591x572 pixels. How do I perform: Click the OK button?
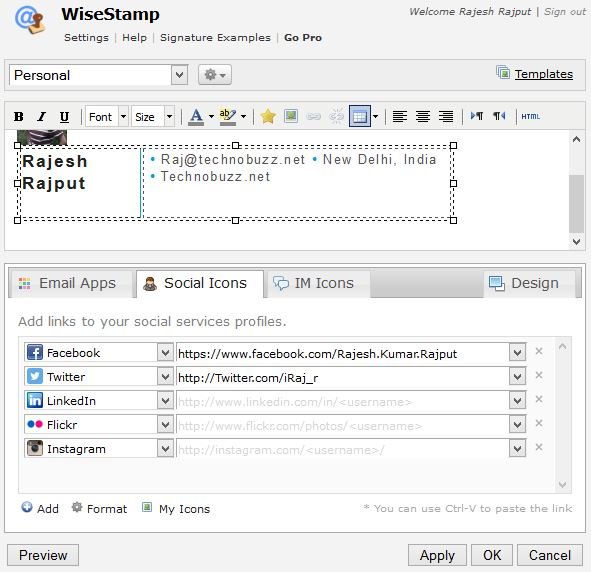pyautogui.click(x=492, y=555)
